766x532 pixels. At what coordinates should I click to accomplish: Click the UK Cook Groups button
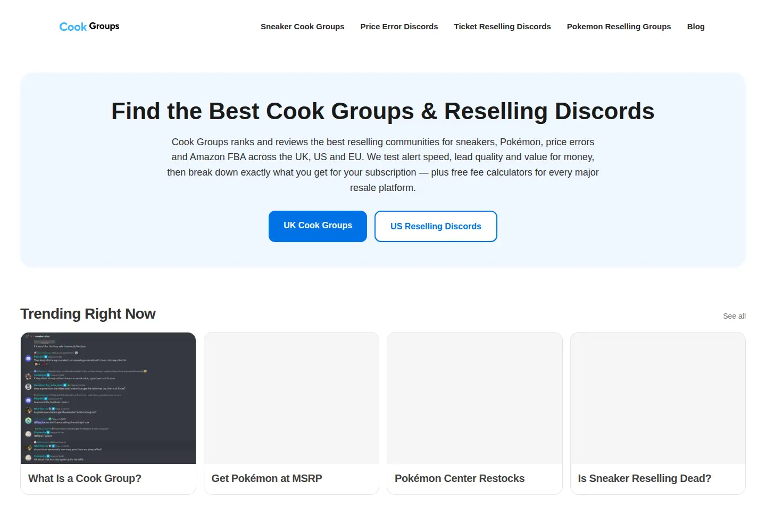click(x=318, y=226)
